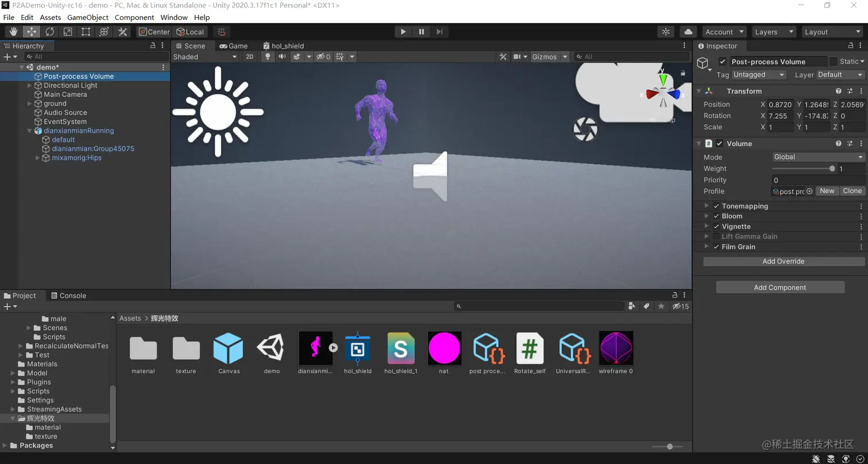Open the Window menu
Image resolution: width=868 pixels, height=464 pixels.
[174, 17]
